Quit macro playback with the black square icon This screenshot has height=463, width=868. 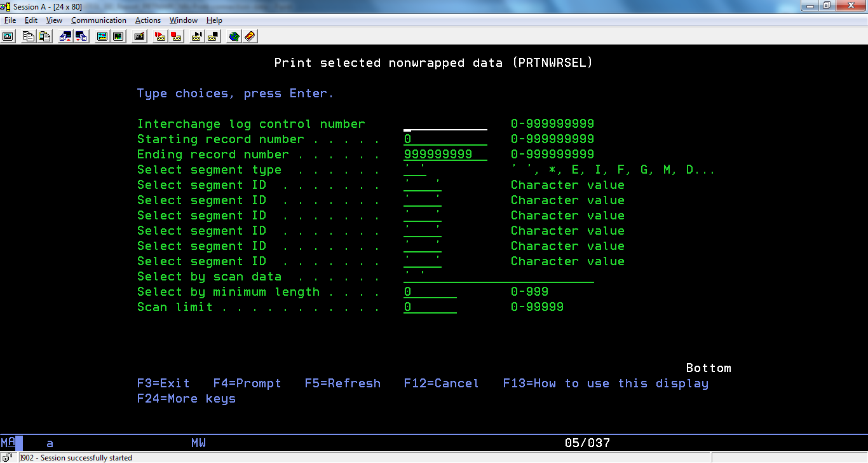(x=213, y=36)
